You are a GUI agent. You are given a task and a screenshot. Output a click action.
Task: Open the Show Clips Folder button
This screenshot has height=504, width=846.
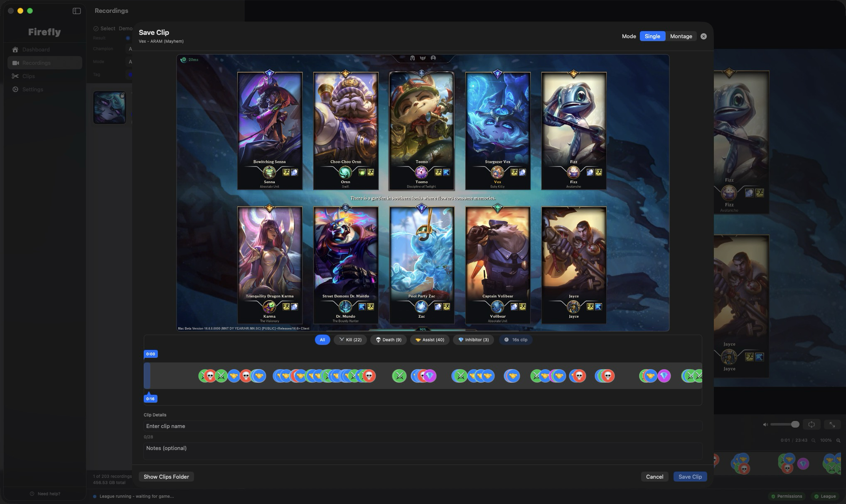pyautogui.click(x=166, y=477)
